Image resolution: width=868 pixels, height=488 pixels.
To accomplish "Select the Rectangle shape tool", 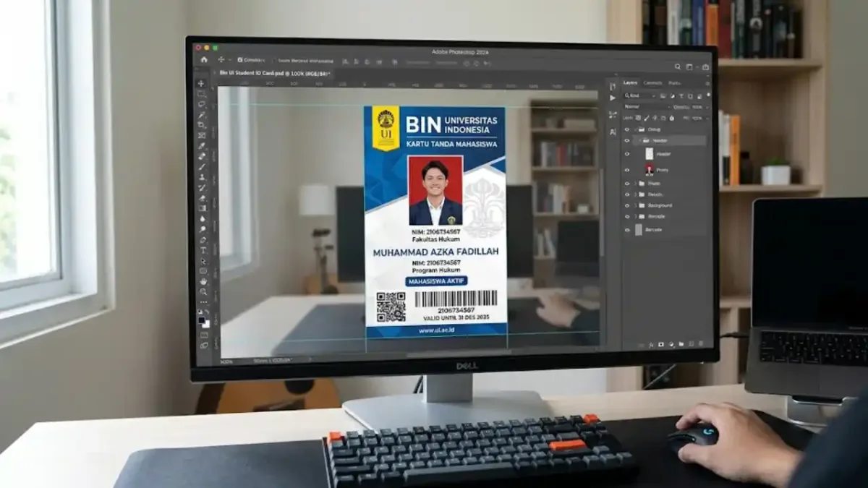I will click(x=202, y=270).
